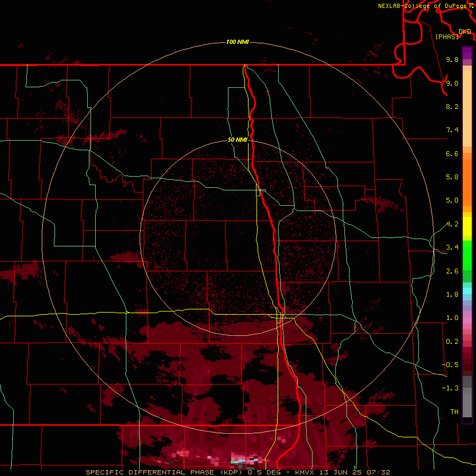476x476 pixels.
Task: Click the 7.4 scale value
Action: [x=452, y=130]
